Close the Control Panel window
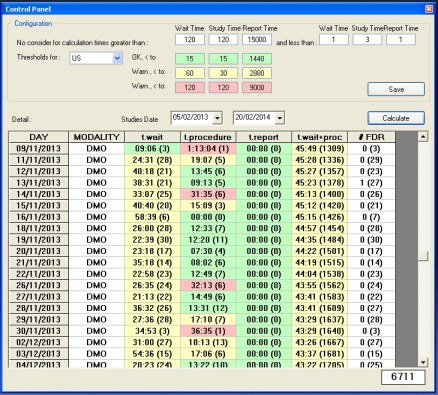The image size is (438, 395). click(429, 9)
